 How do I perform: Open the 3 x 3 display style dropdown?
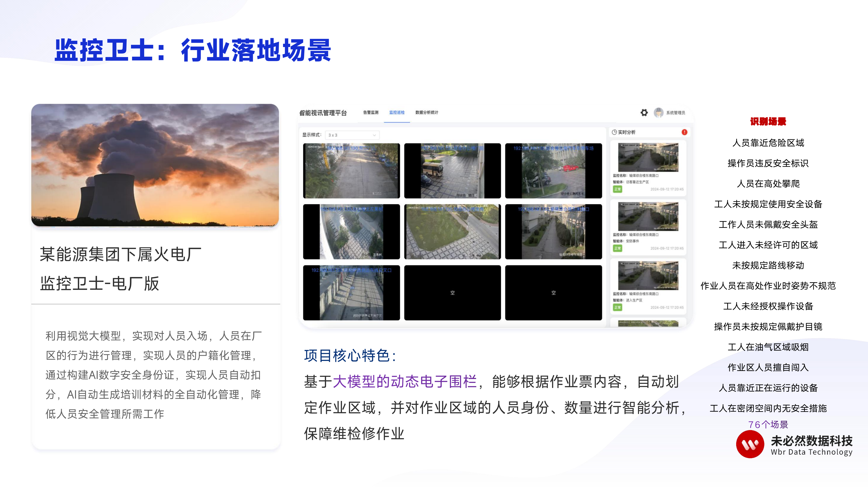[x=352, y=135]
